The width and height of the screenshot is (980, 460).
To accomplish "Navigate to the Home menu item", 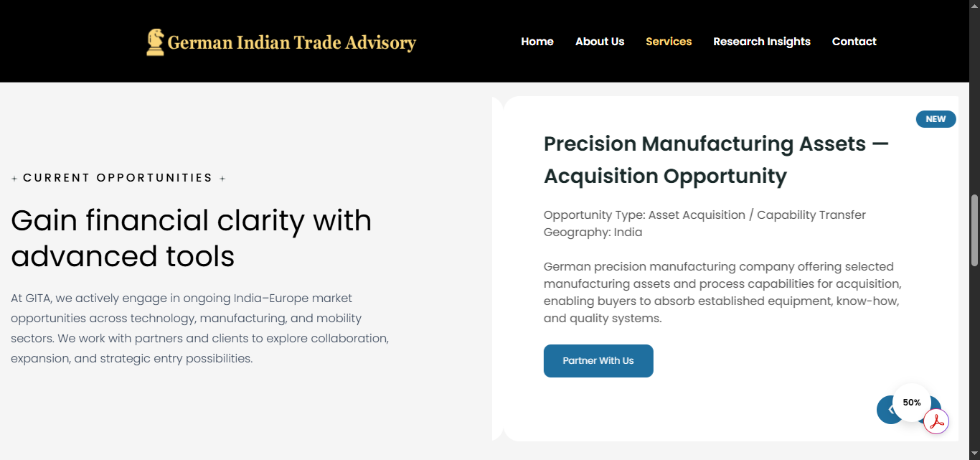I will pos(537,42).
